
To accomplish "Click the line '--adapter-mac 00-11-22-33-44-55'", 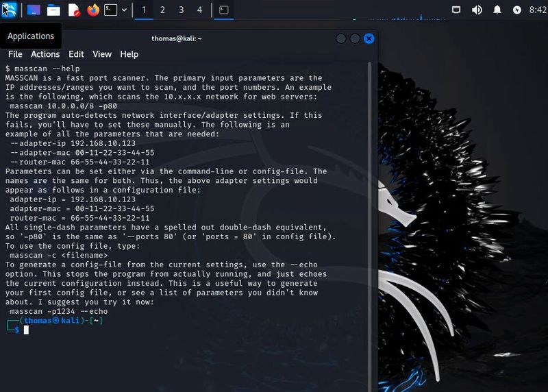I will click(x=82, y=153).
